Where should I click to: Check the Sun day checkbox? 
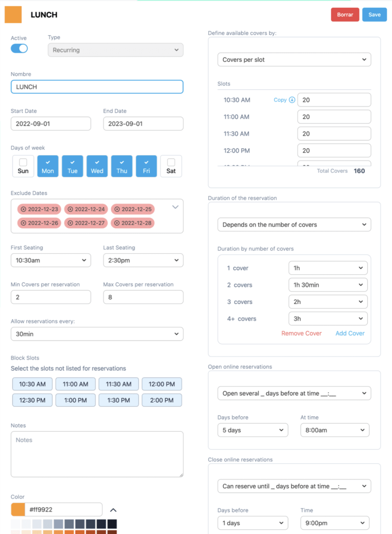pos(23,162)
